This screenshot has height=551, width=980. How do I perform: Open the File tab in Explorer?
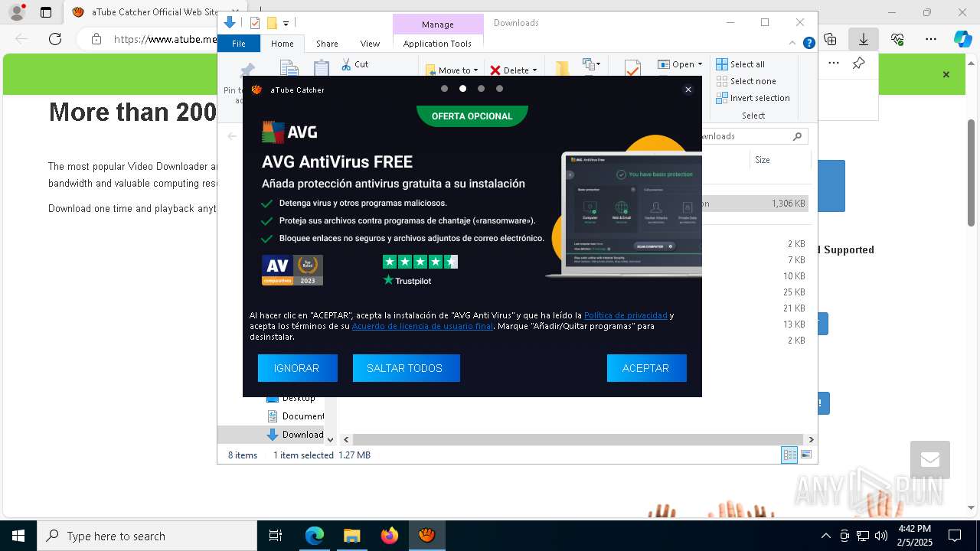(239, 44)
